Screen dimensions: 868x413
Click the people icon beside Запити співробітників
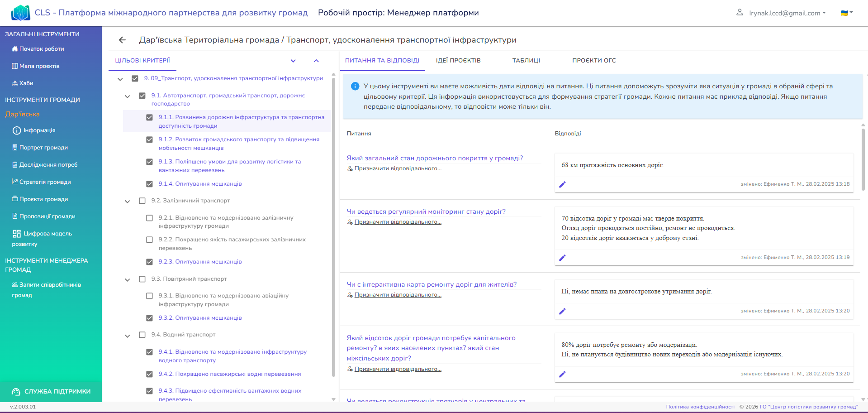tap(15, 285)
